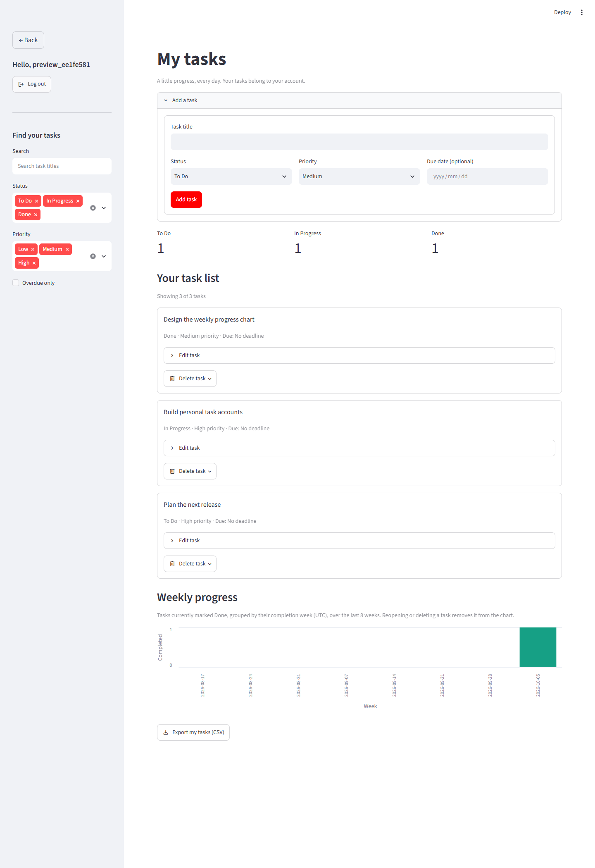Image resolution: width=595 pixels, height=868 pixels.
Task: Click the red Add task button
Action: tap(186, 200)
